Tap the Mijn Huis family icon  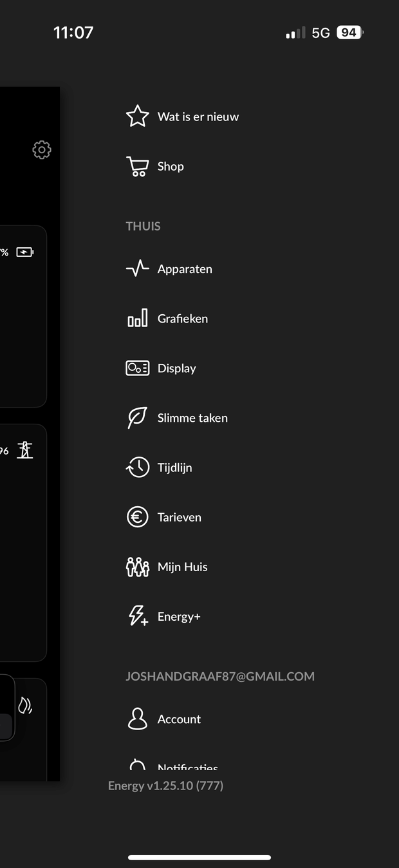(x=137, y=567)
